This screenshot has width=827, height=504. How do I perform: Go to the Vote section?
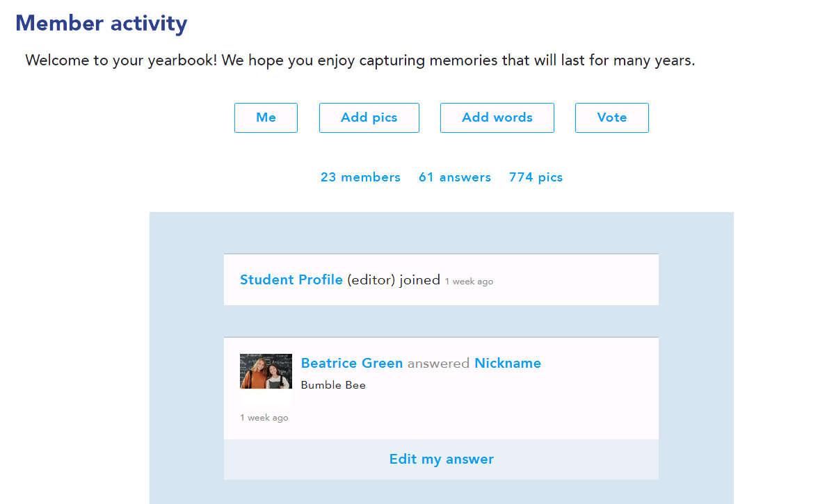click(x=611, y=117)
